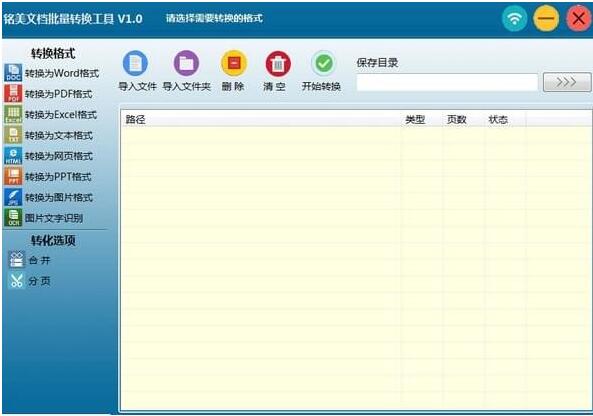The image size is (593, 416).
Task: Select the 转换为图片格式 JPG option
Action: 49,197
